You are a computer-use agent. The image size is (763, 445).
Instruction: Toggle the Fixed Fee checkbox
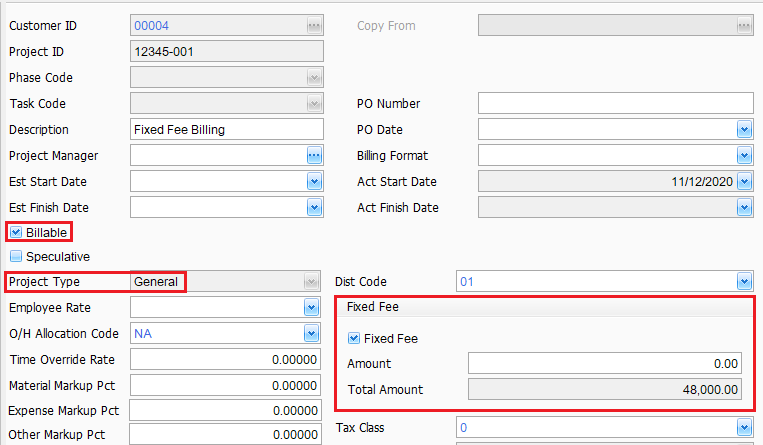[x=354, y=338]
